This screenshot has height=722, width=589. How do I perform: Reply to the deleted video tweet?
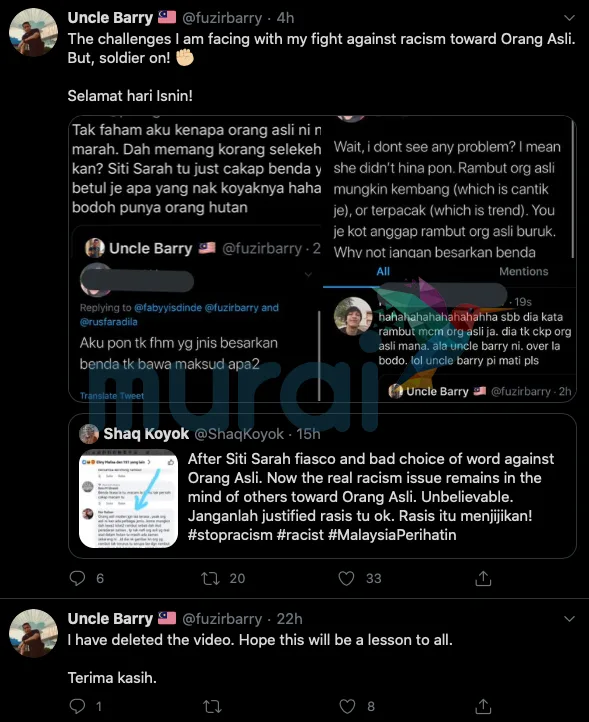tap(77, 705)
